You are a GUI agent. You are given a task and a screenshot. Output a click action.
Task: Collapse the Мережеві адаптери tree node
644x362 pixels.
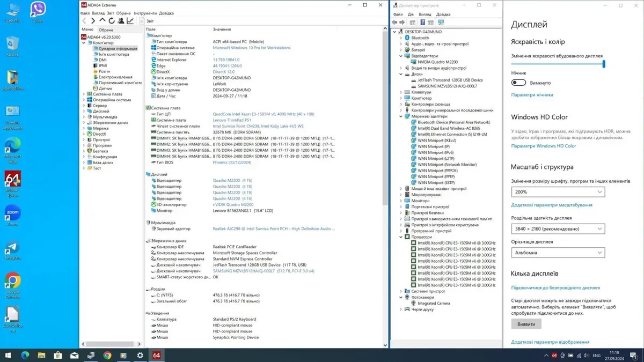[x=401, y=116]
